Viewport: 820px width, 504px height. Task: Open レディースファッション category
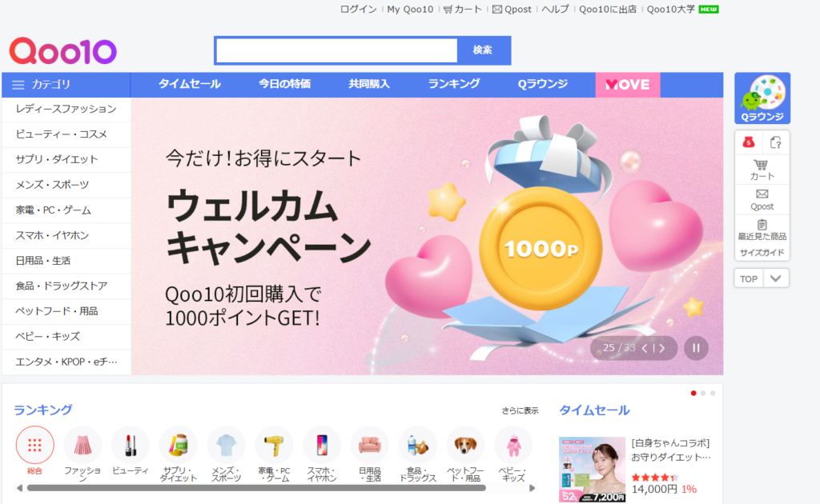66,109
